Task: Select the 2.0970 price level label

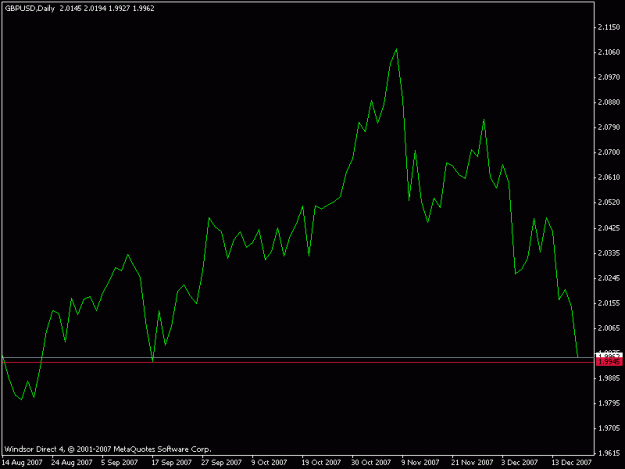Action: pos(609,77)
